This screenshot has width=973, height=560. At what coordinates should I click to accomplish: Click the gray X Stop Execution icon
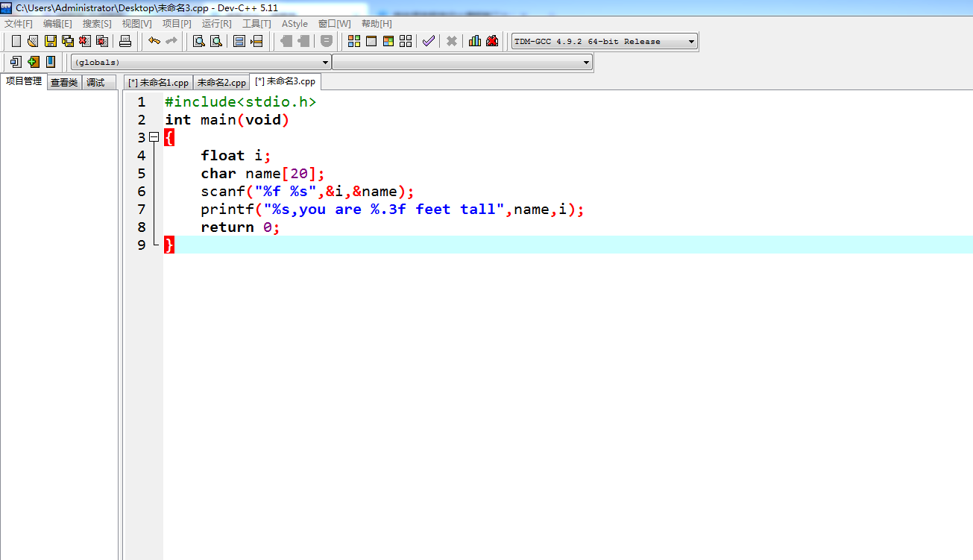coord(452,41)
